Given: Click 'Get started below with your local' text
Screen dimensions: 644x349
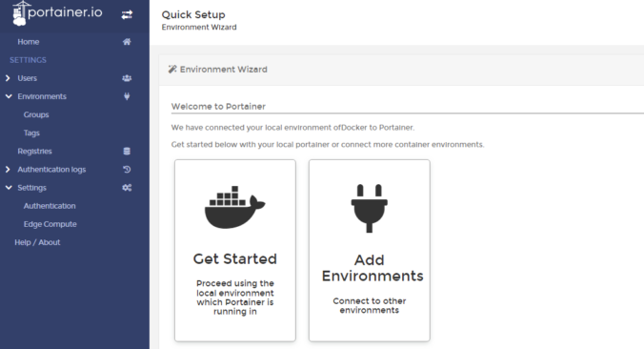Looking at the screenshot, I should pos(328,145).
